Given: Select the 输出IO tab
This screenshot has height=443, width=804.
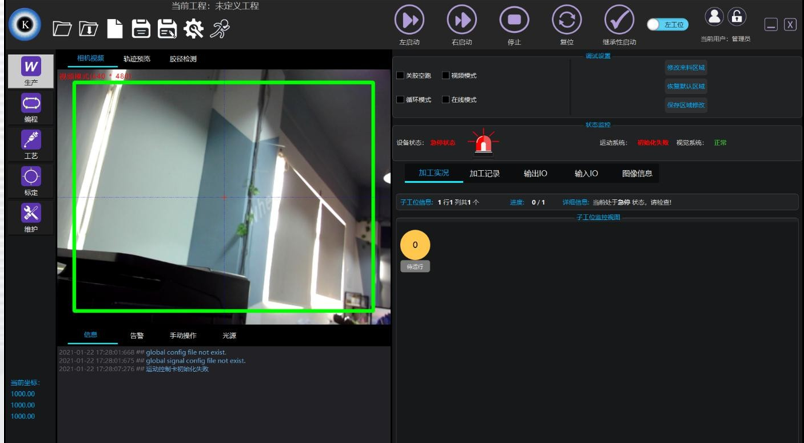Looking at the screenshot, I should pyautogui.click(x=535, y=173).
